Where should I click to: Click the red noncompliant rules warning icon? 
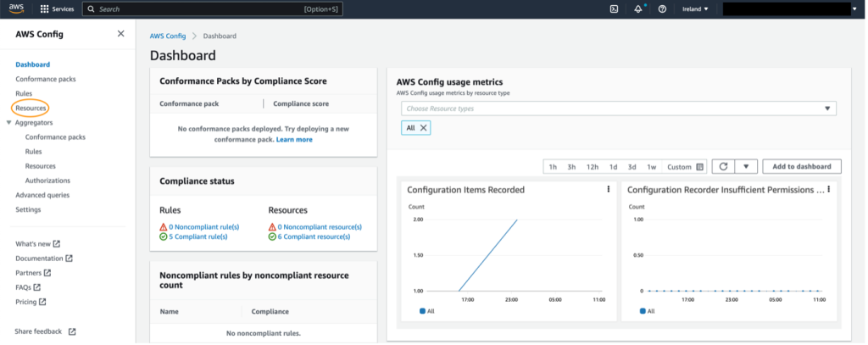tap(164, 227)
